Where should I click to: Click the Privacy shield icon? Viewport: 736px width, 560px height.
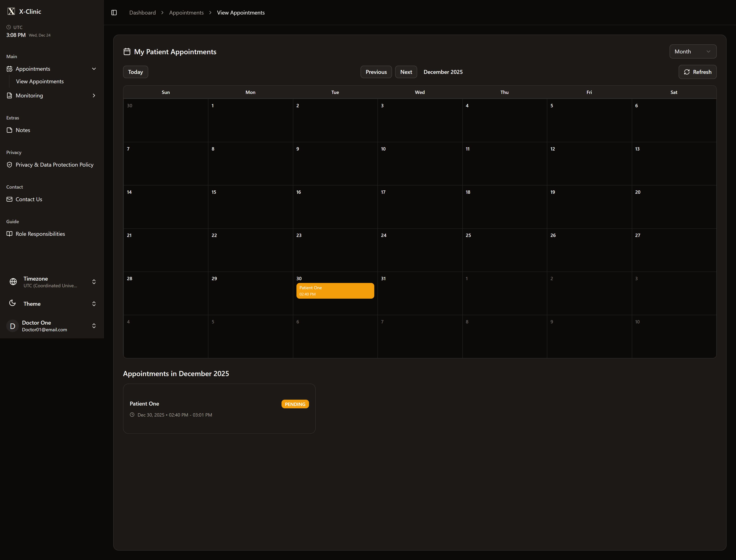[9, 165]
